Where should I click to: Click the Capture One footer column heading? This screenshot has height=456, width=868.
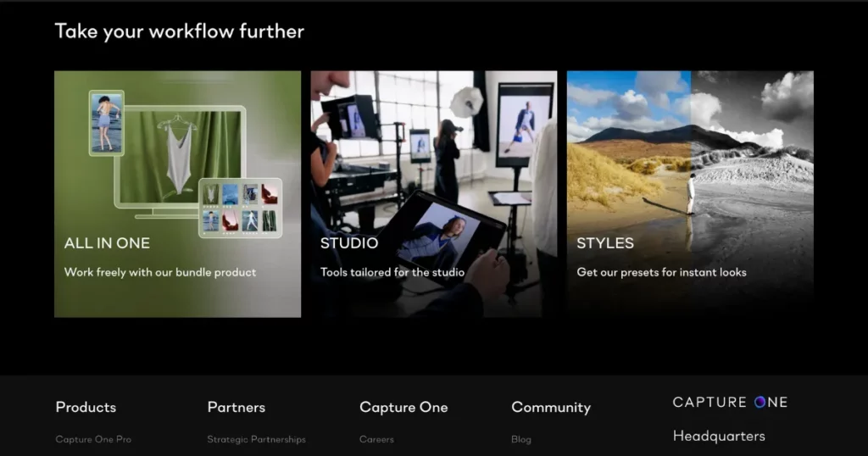tap(403, 408)
